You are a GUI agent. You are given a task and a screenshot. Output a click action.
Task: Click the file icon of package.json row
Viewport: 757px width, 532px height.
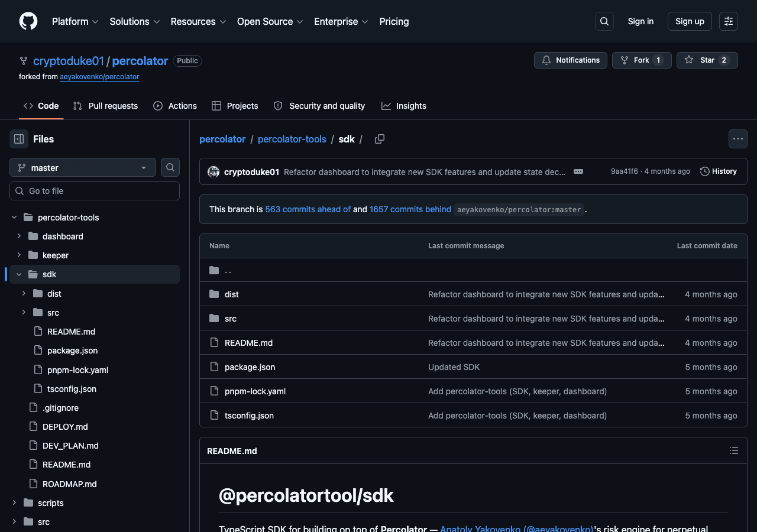click(214, 367)
